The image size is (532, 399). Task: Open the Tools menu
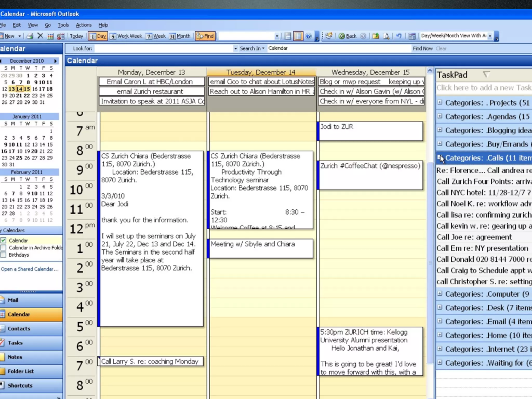[x=63, y=25]
